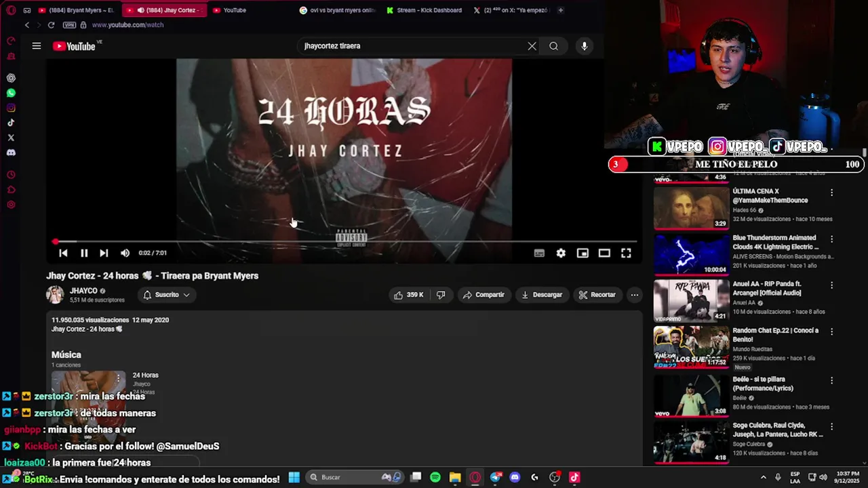The width and height of the screenshot is (868, 488).
Task: Click the taskbar 'Buscar' search box
Action: coord(355,477)
